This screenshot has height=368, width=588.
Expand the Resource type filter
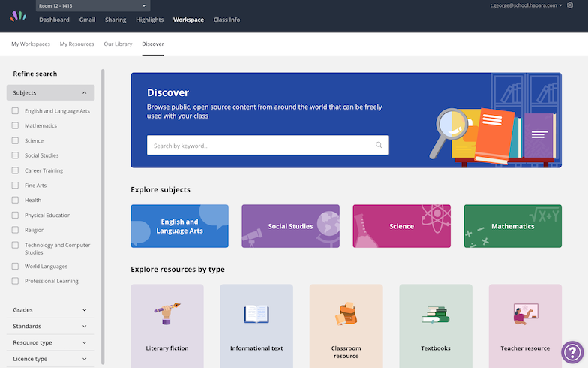(x=50, y=342)
